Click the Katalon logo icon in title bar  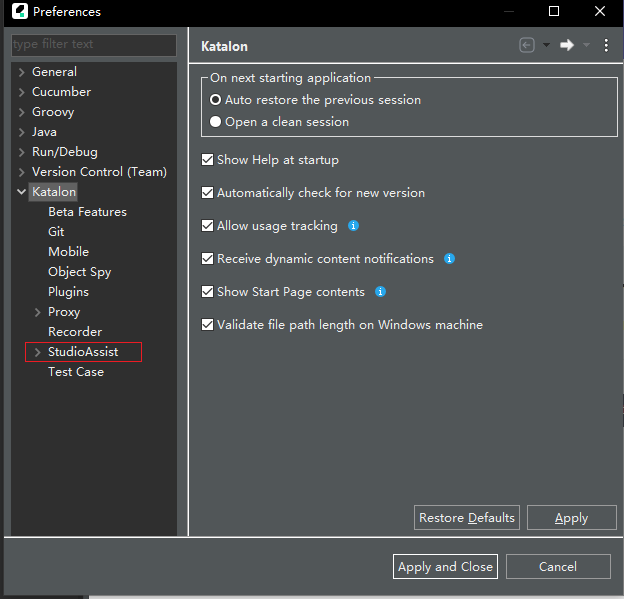click(20, 11)
